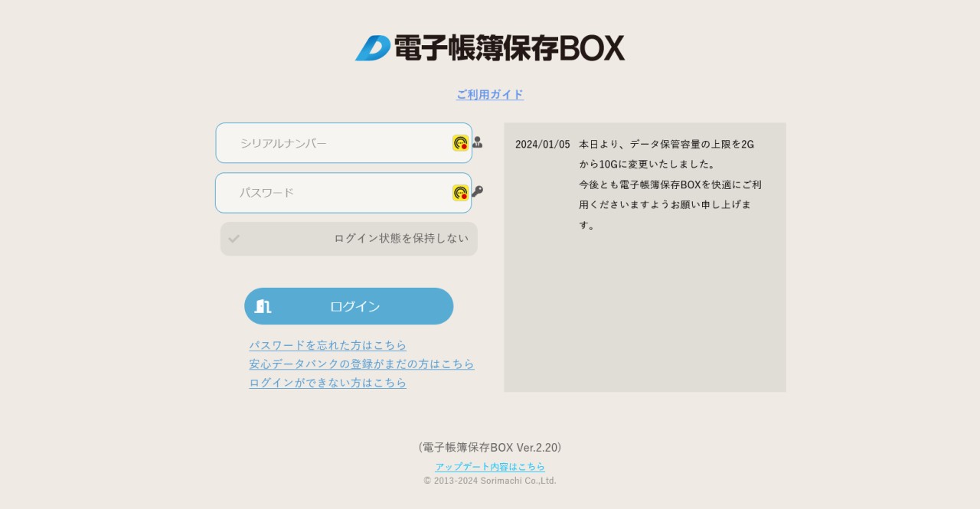Focus the パスワード input field
Screen dimensions: 980x509
click(x=337, y=193)
